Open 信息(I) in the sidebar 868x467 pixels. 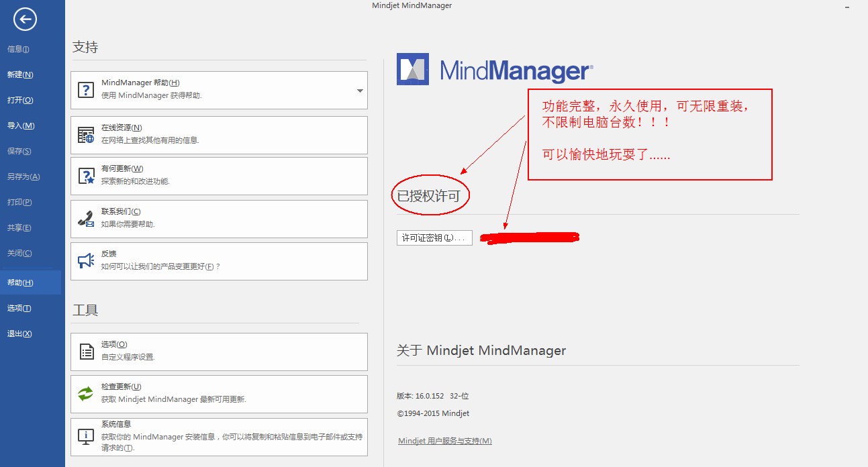[x=18, y=49]
